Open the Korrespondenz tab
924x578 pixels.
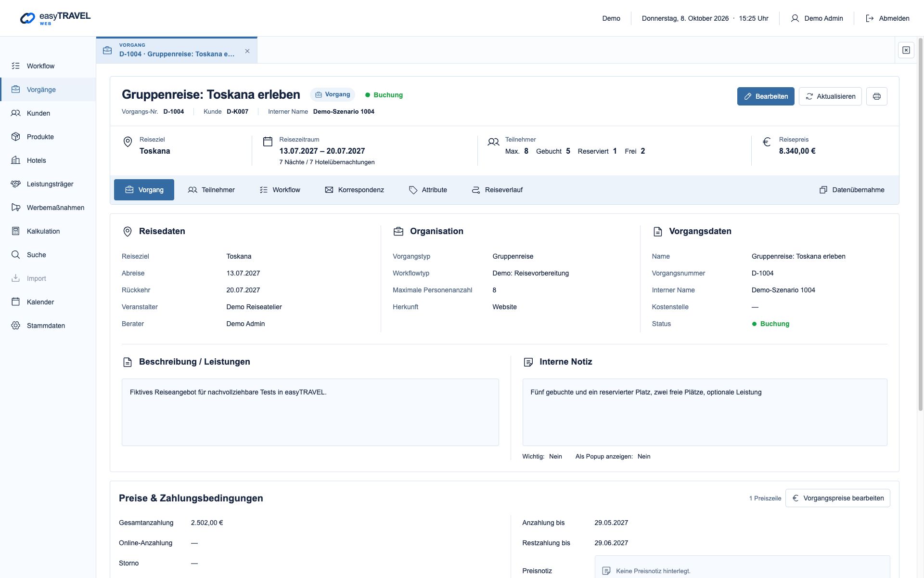pyautogui.click(x=354, y=190)
